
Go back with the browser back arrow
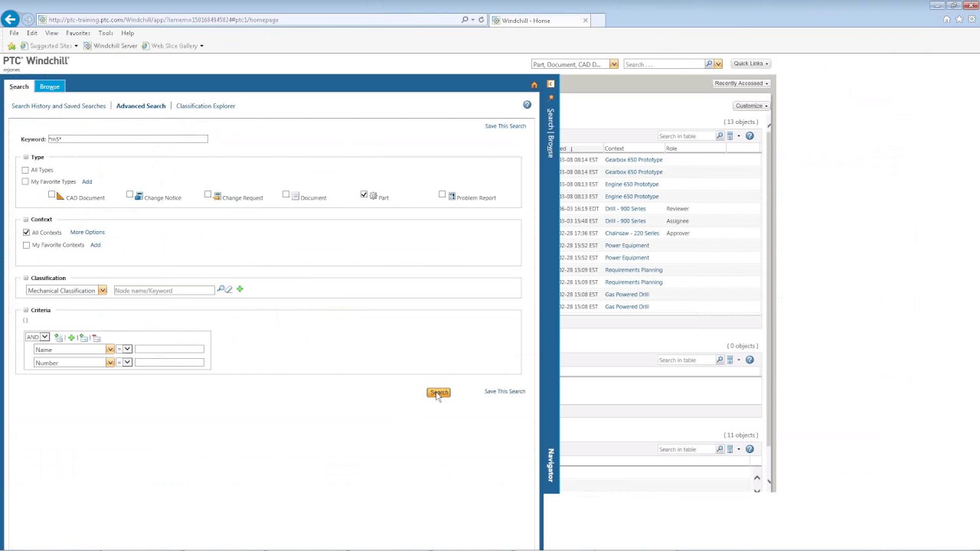pyautogui.click(x=10, y=19)
